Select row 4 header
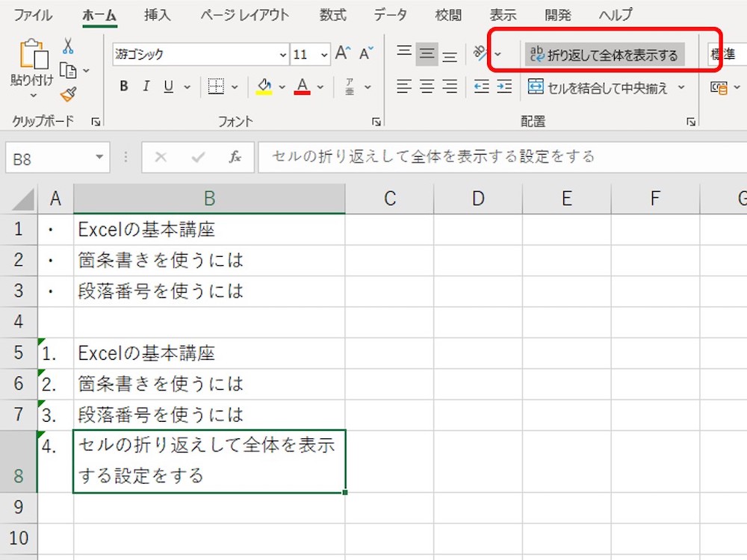The width and height of the screenshot is (747, 560). [19, 322]
